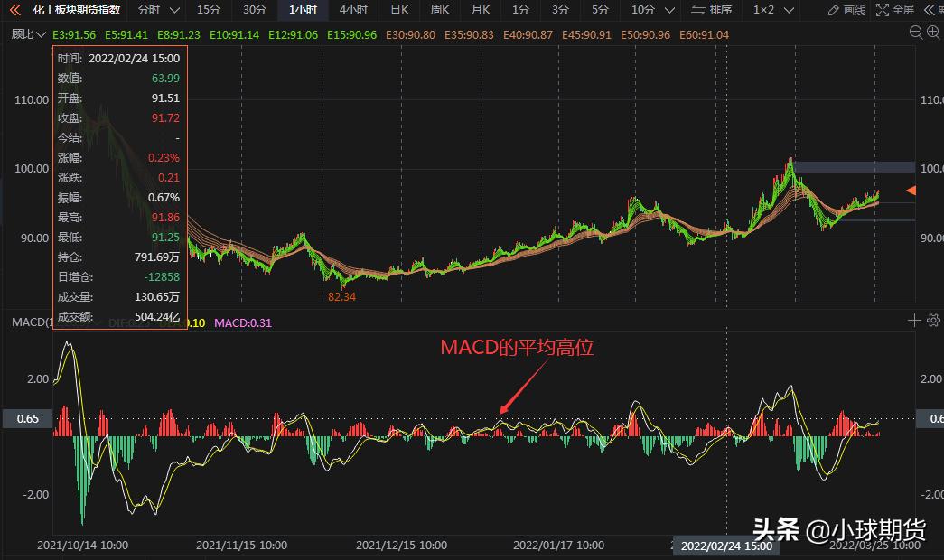Open MACD panel settings gear
The width and height of the screenshot is (944, 560).
933,320
